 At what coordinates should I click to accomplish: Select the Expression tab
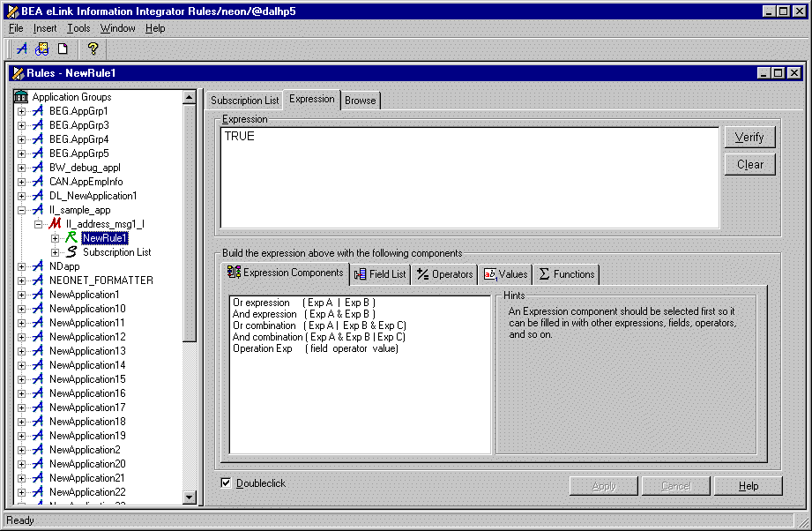pyautogui.click(x=312, y=99)
